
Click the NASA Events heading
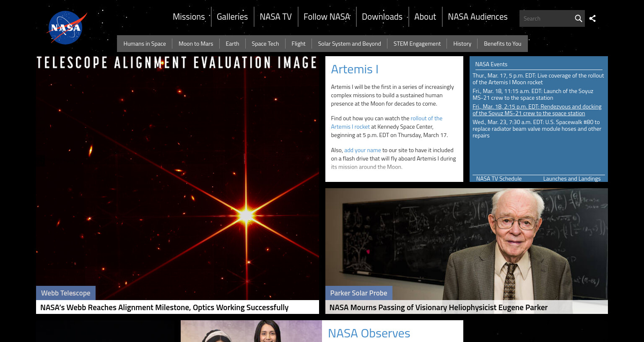pos(491,64)
